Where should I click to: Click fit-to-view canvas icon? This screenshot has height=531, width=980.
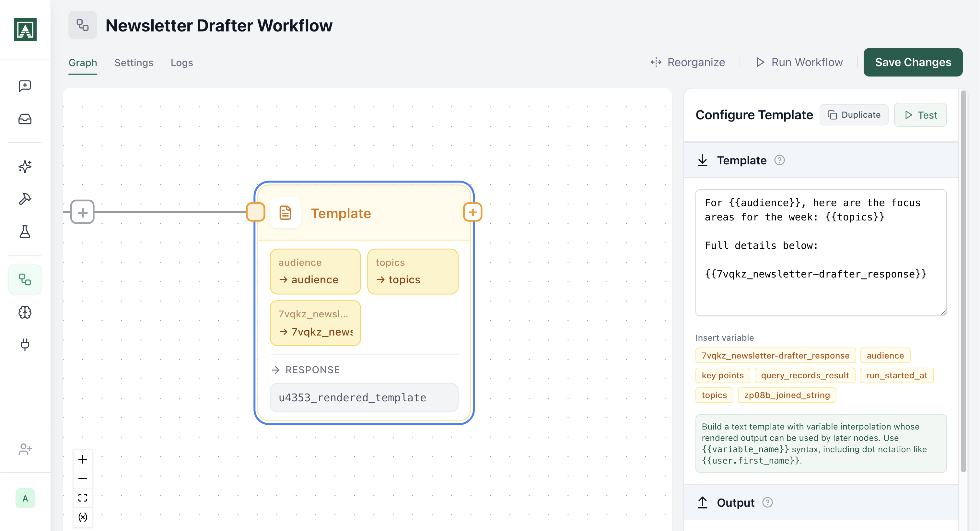[83, 498]
